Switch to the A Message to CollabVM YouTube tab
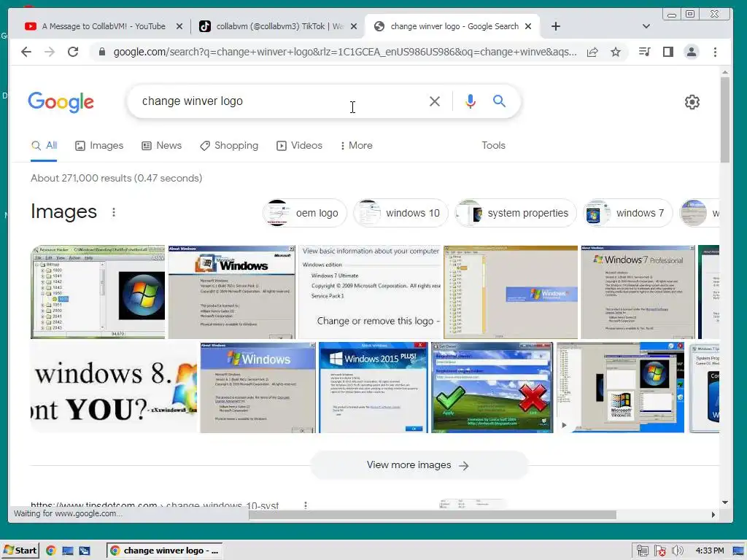 click(x=104, y=26)
